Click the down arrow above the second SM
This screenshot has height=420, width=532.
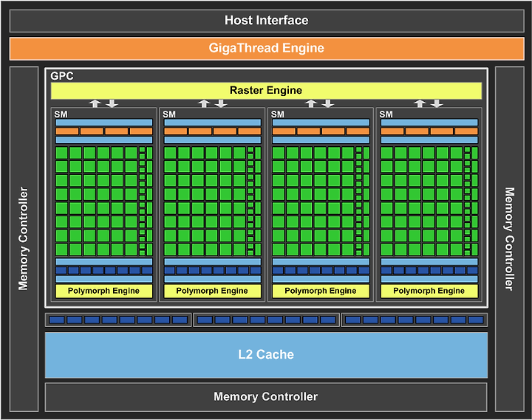click(x=221, y=103)
